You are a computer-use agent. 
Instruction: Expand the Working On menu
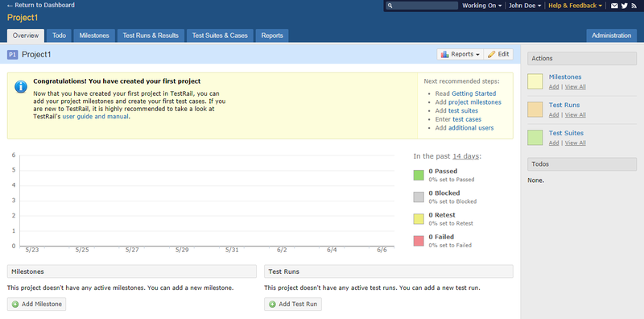(x=481, y=6)
